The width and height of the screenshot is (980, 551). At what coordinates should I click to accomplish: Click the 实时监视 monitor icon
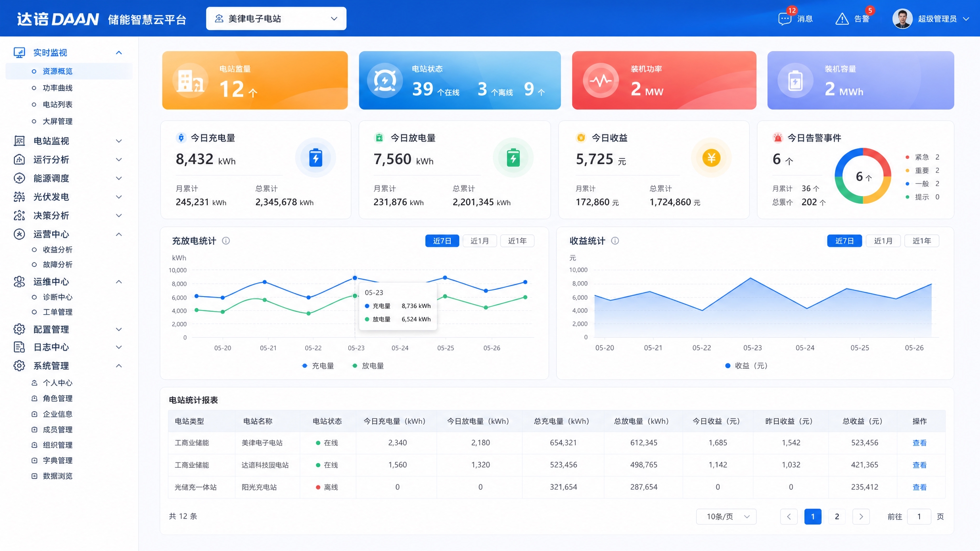19,53
